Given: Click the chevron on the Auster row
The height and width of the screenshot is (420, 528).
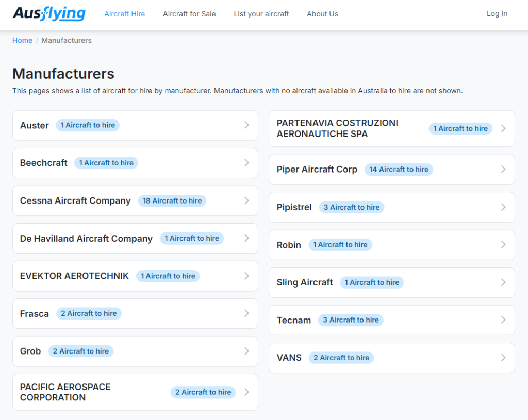Looking at the screenshot, I should pos(246,125).
